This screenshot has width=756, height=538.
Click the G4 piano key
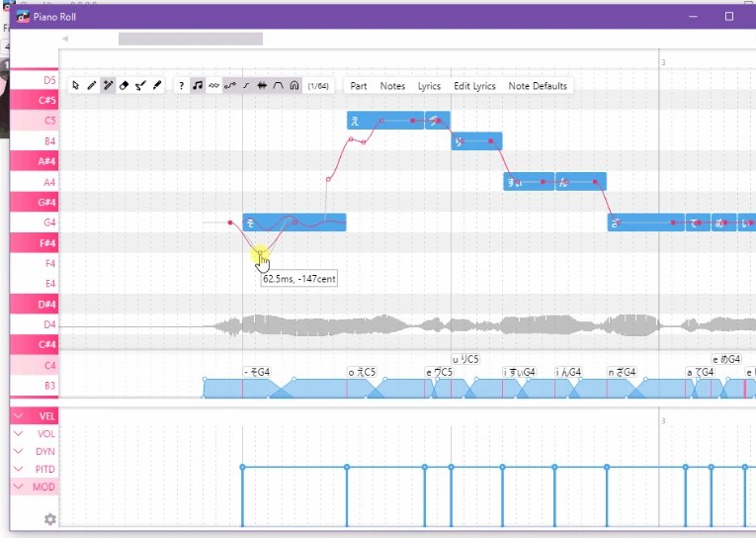(35, 223)
